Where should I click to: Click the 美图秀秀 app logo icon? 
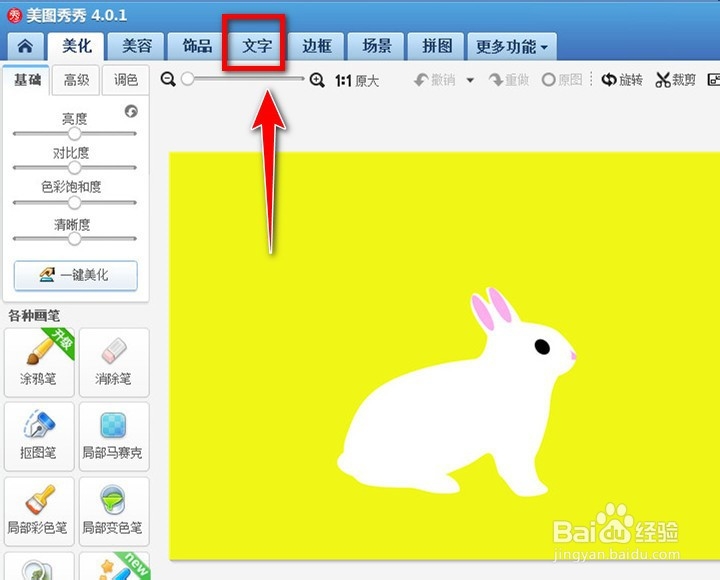pos(15,16)
